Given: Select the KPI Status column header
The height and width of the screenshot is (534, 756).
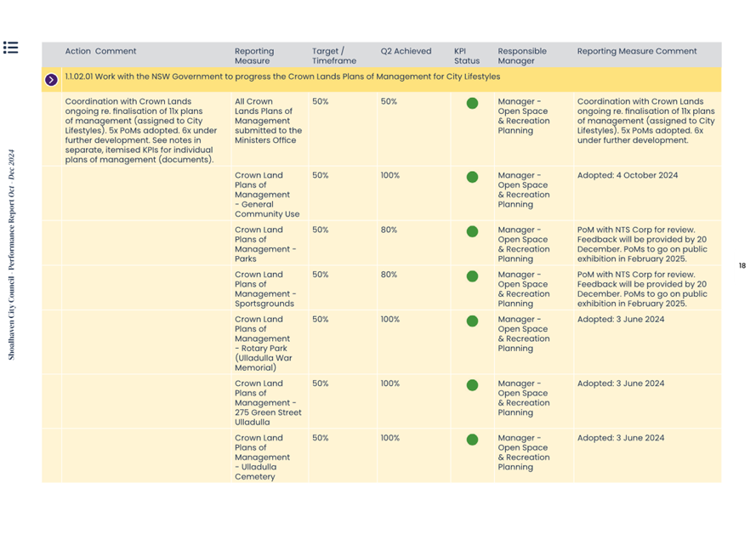Looking at the screenshot, I should click(x=466, y=56).
